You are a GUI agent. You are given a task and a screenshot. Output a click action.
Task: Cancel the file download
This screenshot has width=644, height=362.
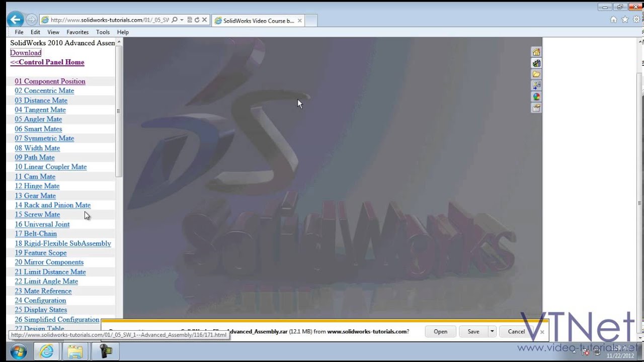click(x=516, y=331)
